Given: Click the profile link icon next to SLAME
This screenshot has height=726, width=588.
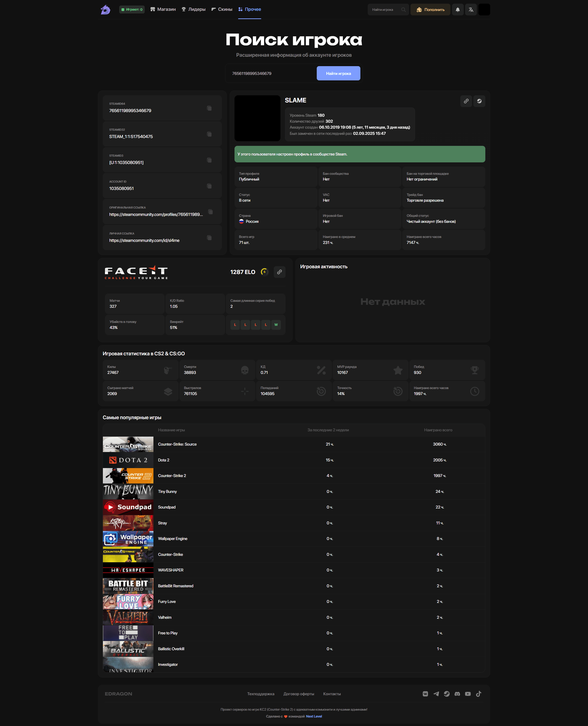Looking at the screenshot, I should click(x=466, y=101).
